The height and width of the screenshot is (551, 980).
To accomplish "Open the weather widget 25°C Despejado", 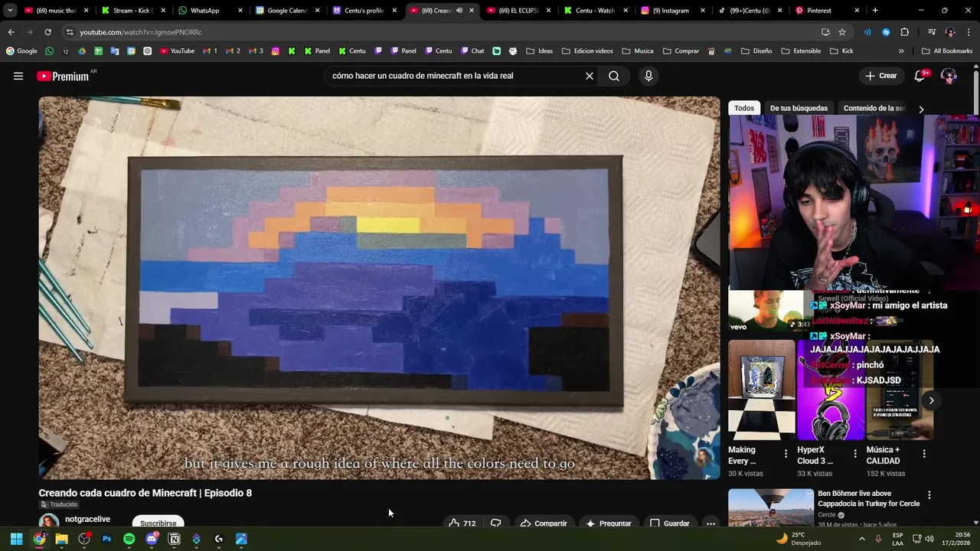I will tap(798, 539).
